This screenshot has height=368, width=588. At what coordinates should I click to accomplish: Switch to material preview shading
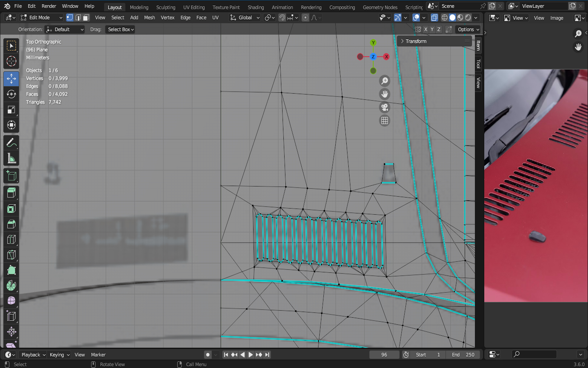pos(460,18)
